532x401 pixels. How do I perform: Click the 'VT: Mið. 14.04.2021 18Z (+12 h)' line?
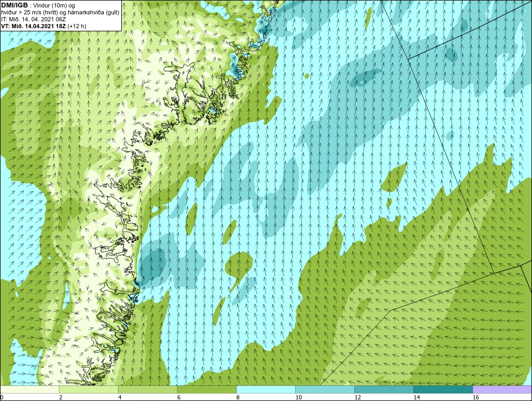[44, 26]
